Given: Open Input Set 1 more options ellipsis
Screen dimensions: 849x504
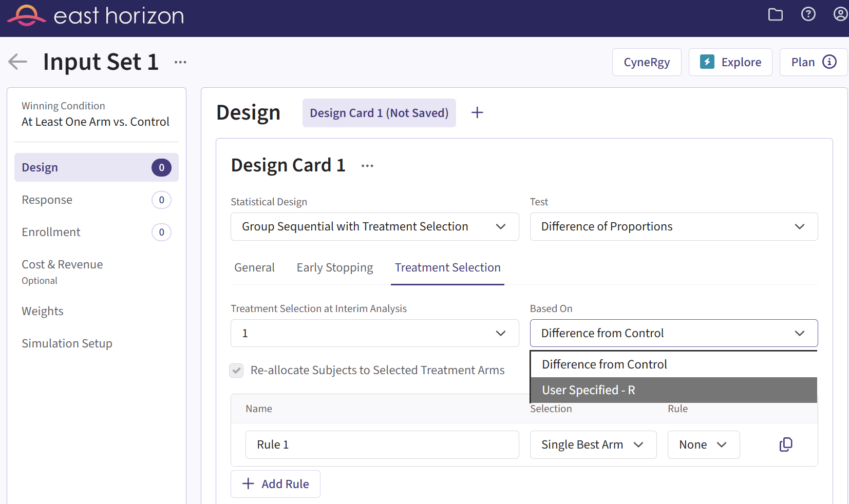Looking at the screenshot, I should pos(180,62).
